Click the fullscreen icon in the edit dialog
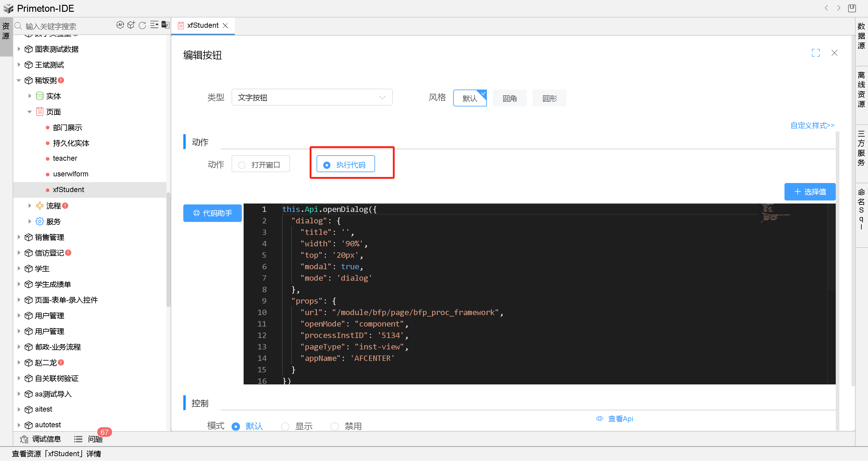868x461 pixels. pyautogui.click(x=816, y=52)
